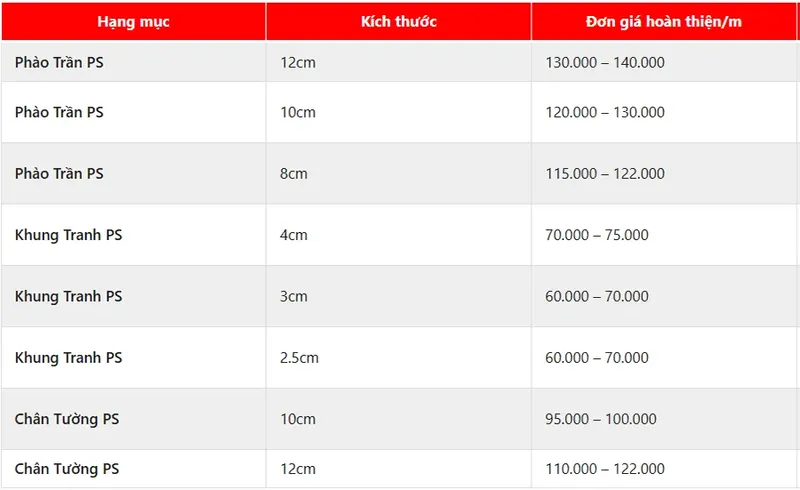Click Phào Trần PS in 8cm row

point(59,174)
